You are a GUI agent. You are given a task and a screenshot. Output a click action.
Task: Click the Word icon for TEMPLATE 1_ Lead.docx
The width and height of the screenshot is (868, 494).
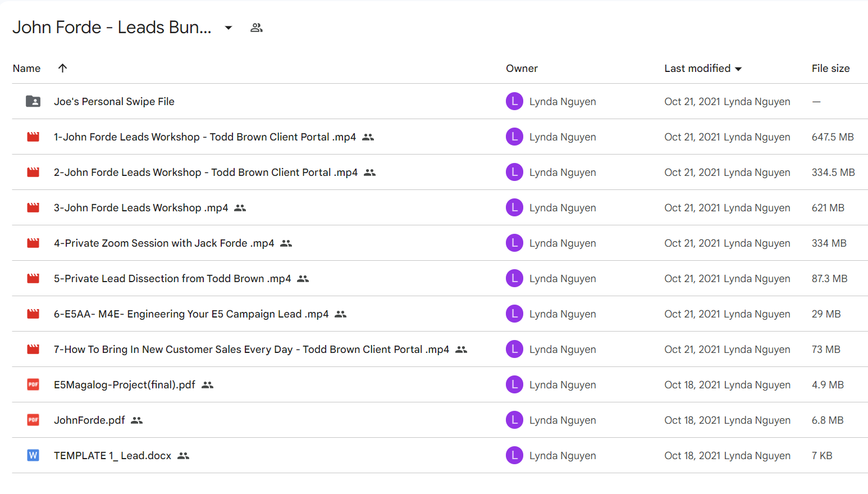point(33,455)
